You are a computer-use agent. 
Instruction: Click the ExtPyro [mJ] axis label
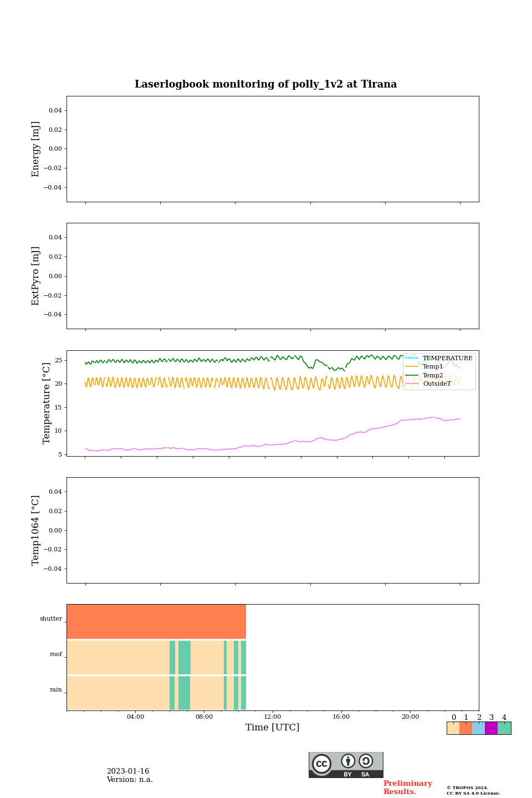(x=35, y=276)
